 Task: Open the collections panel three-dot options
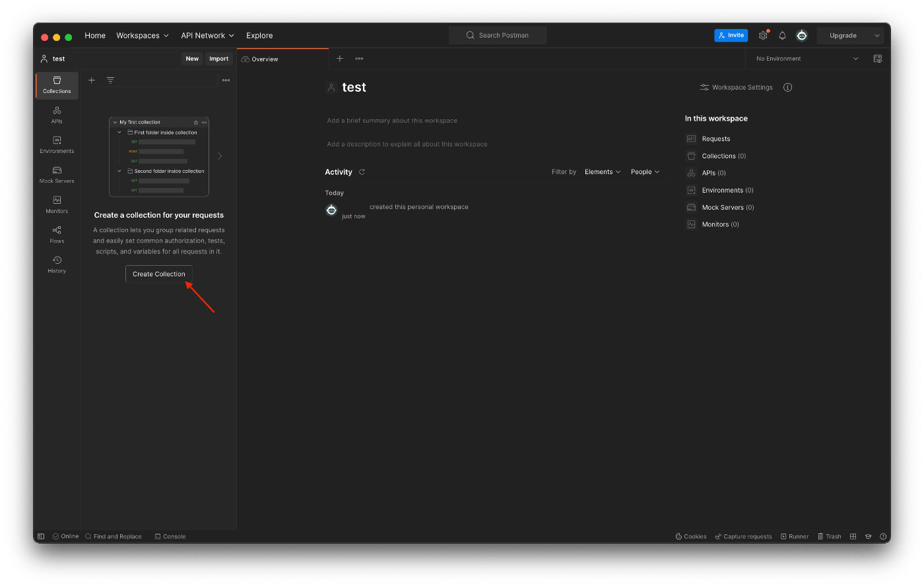226,80
